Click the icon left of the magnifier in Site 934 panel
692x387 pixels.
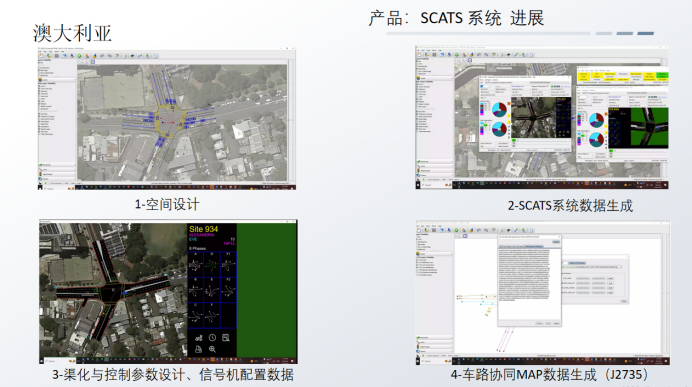(199, 349)
